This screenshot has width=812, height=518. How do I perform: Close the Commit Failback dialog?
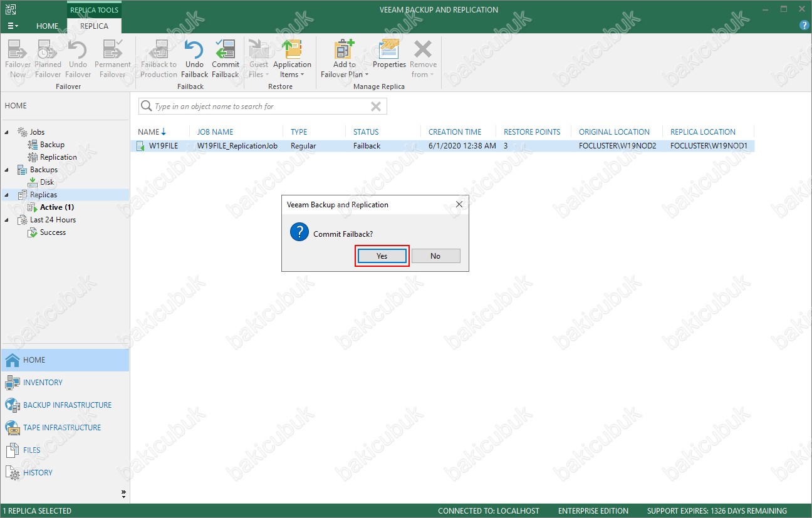tap(459, 205)
